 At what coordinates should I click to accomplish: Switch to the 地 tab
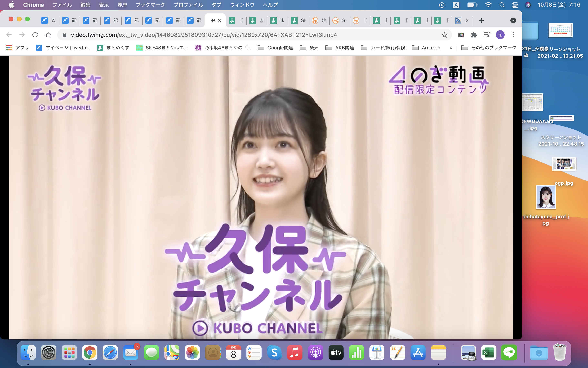tap(319, 20)
